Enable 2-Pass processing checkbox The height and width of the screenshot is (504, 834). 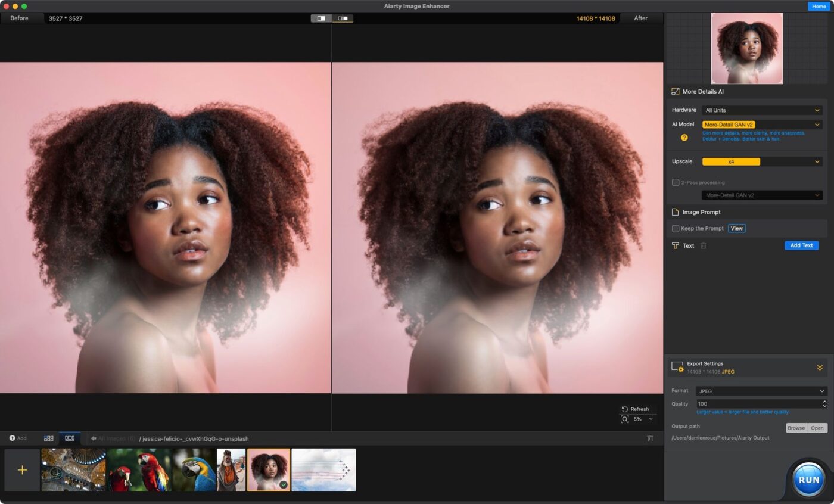tap(676, 182)
